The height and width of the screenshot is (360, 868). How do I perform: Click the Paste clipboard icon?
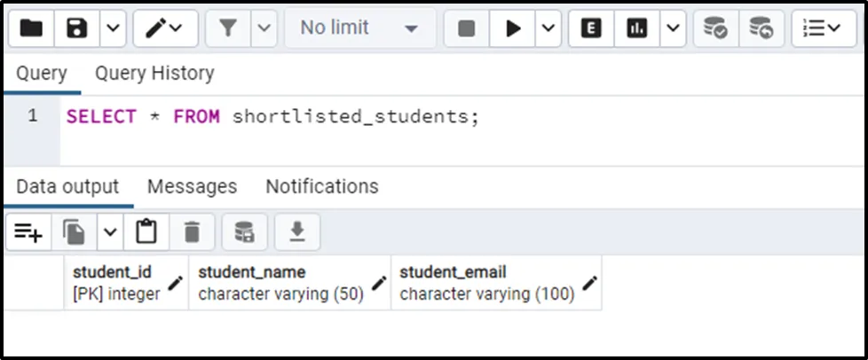pos(146,232)
